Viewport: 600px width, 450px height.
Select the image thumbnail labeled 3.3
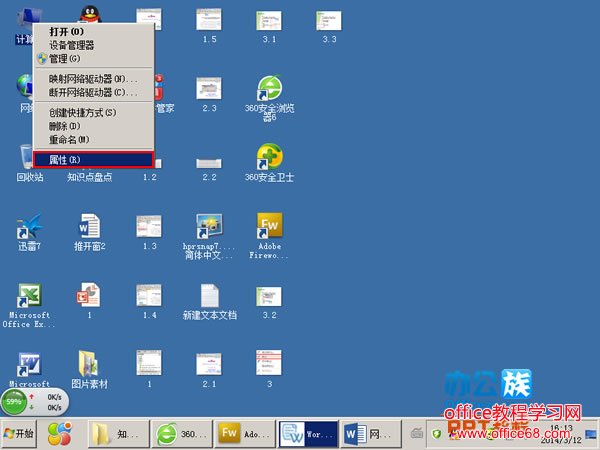pos(329,26)
